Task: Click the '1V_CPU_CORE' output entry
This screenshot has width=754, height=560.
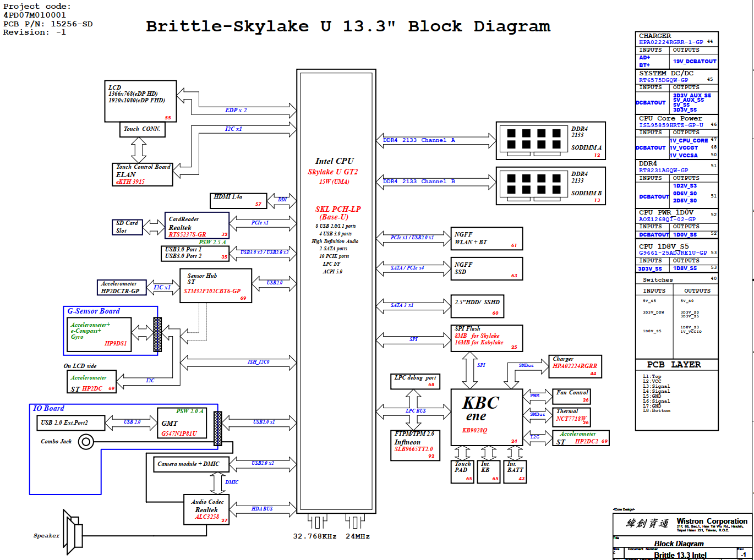Action: (689, 141)
